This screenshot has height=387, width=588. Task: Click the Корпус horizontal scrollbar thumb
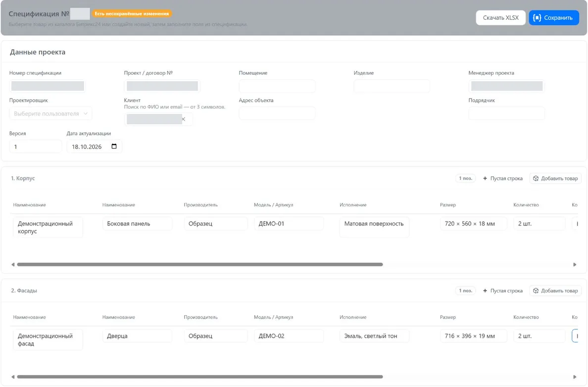200,264
